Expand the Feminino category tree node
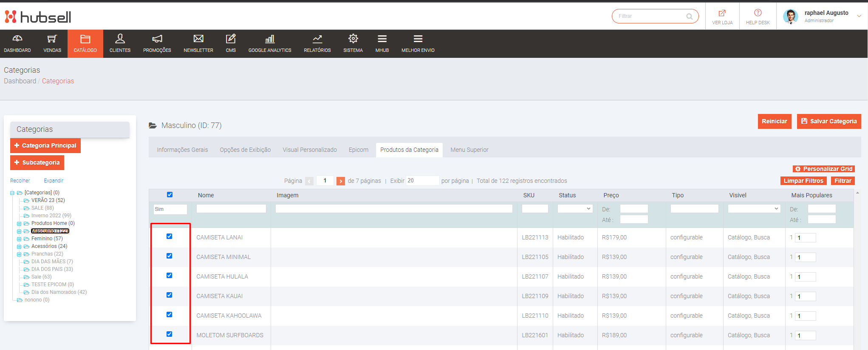Screen dimensions: 868x350 point(19,239)
